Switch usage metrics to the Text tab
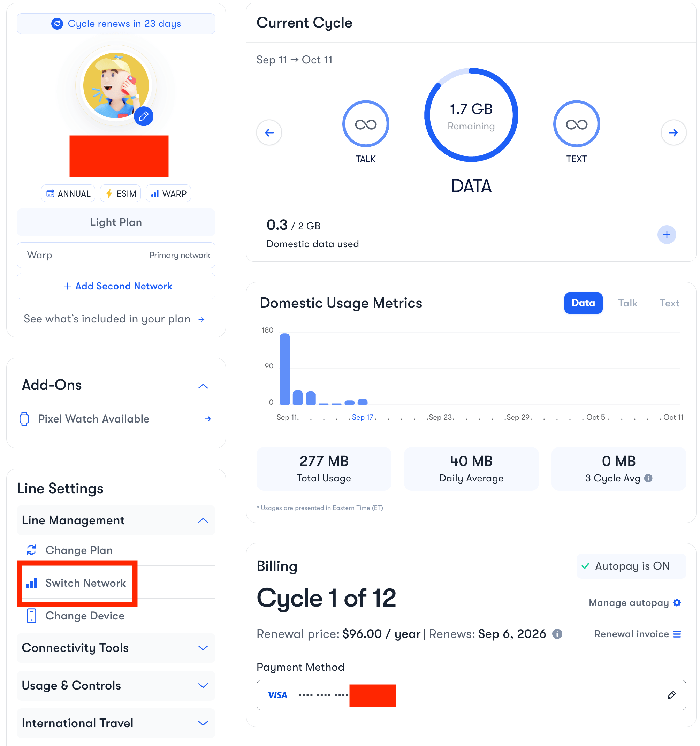The image size is (700, 746). click(670, 303)
